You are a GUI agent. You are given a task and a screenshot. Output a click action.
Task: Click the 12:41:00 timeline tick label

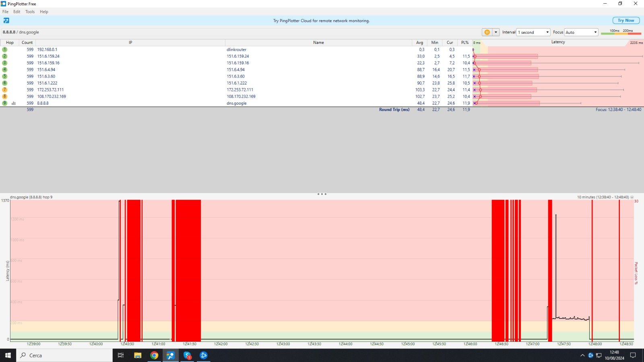[x=158, y=344]
